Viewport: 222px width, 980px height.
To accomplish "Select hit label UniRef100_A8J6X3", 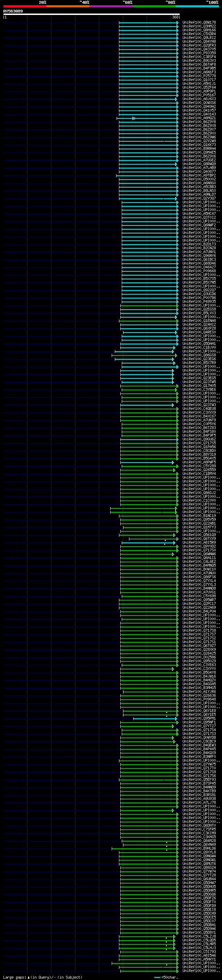I will [199, 99].
